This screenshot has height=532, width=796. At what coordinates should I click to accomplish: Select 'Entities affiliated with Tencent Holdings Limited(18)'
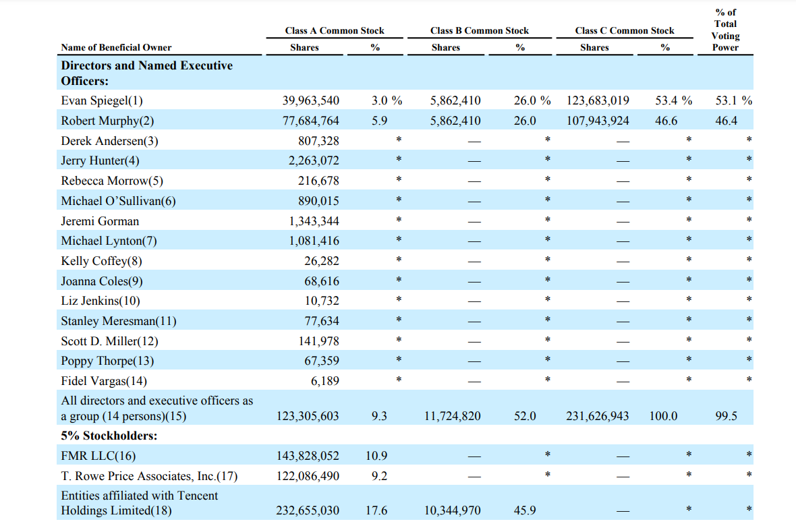[139, 503]
